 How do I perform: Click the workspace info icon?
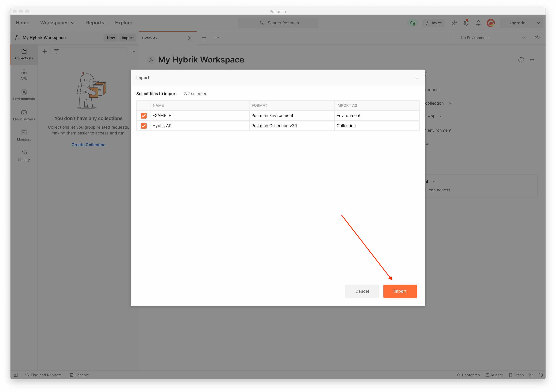(x=521, y=60)
